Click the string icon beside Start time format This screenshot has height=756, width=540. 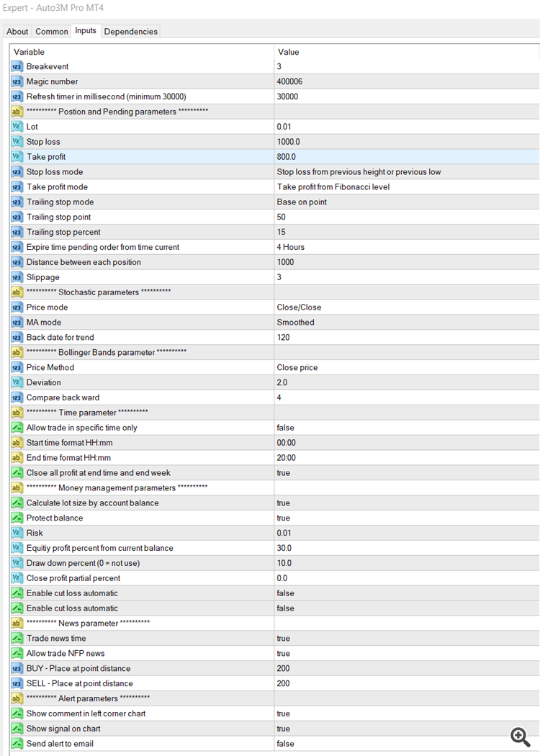[17, 443]
